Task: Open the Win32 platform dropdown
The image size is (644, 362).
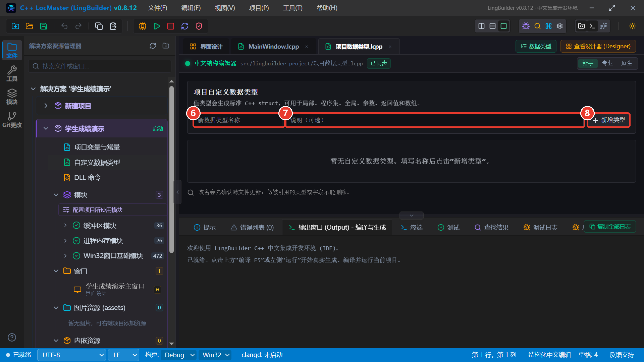Action: pos(215,355)
